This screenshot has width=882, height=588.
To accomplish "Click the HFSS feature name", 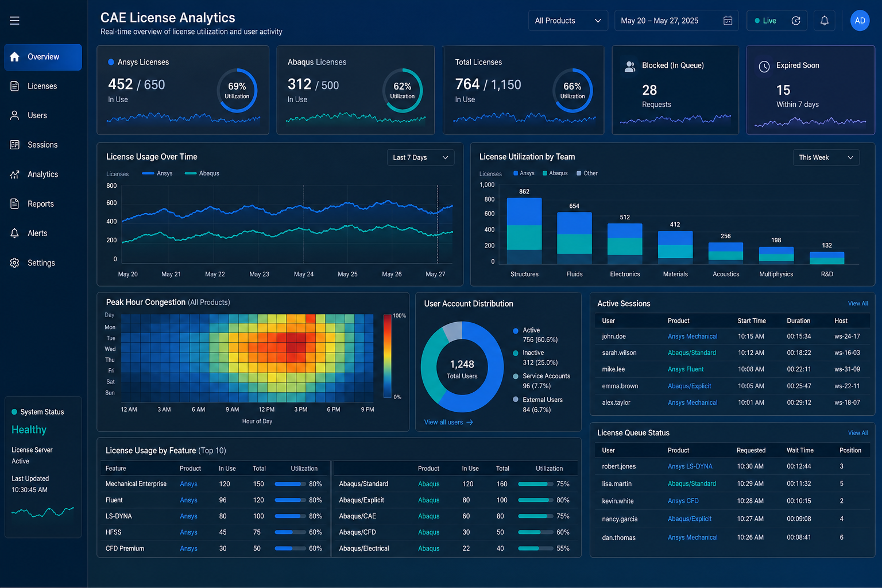I will (x=114, y=532).
